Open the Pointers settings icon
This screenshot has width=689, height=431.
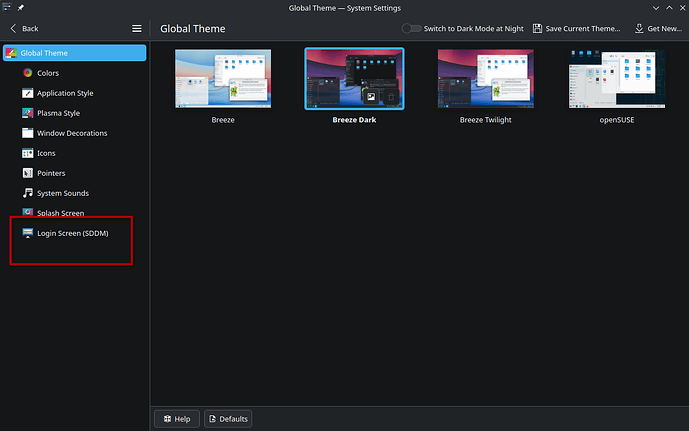pyautogui.click(x=28, y=173)
